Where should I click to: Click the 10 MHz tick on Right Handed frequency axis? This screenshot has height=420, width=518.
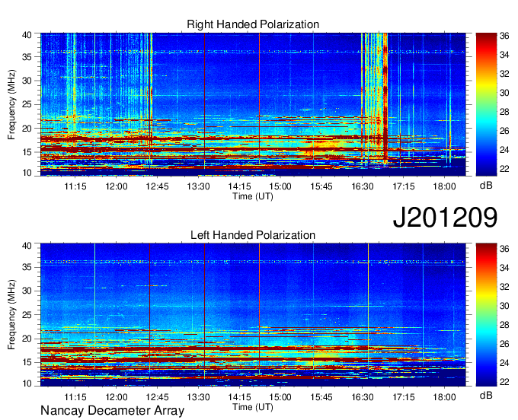pyautogui.click(x=27, y=173)
